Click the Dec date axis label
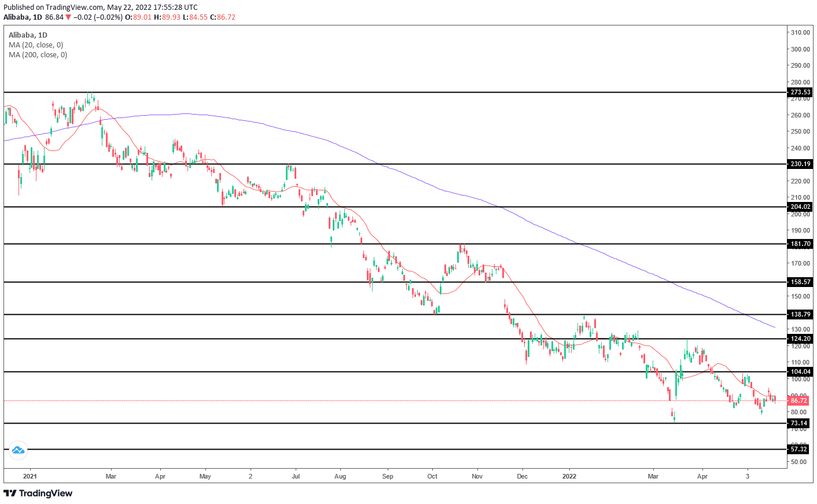Image resolution: width=817 pixels, height=504 pixels. coord(522,476)
